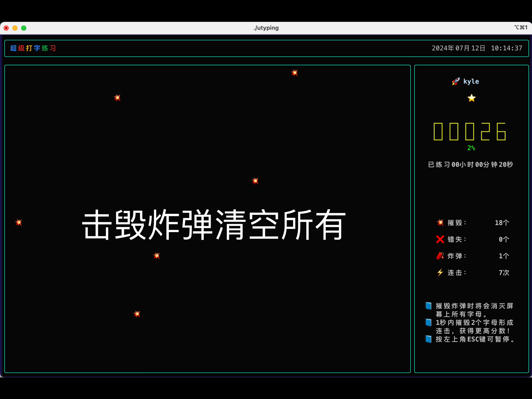The width and height of the screenshot is (532, 399).
Task: Expand the player stats panel header
Action: [471, 81]
